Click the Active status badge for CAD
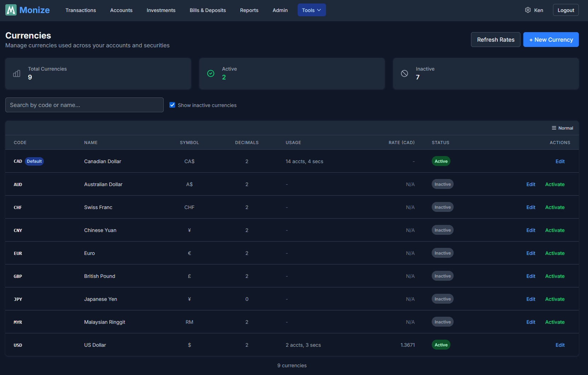This screenshot has width=588, height=375. tap(441, 161)
